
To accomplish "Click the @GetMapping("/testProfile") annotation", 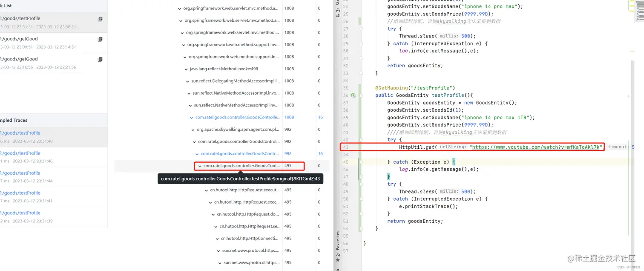I will pos(415,88).
